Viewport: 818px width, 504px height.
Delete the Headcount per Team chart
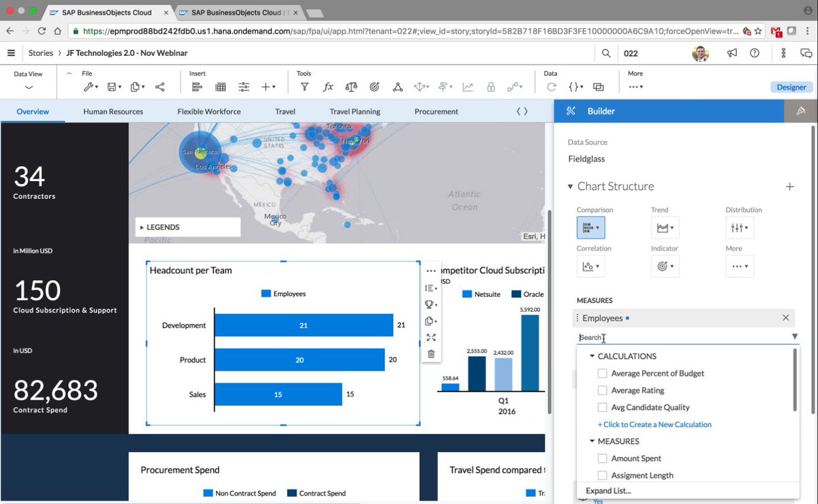pyautogui.click(x=431, y=353)
